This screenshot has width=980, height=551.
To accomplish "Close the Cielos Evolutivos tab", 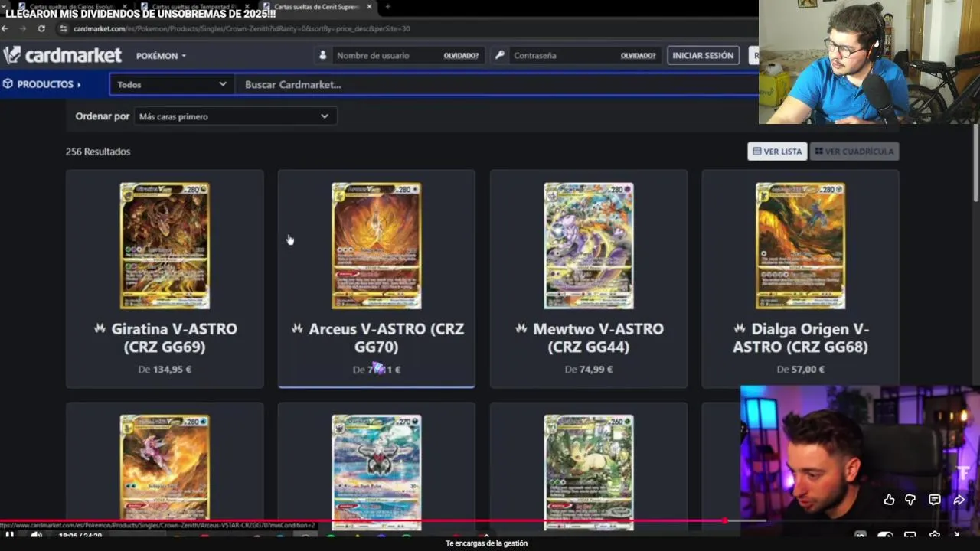I will click(x=125, y=7).
